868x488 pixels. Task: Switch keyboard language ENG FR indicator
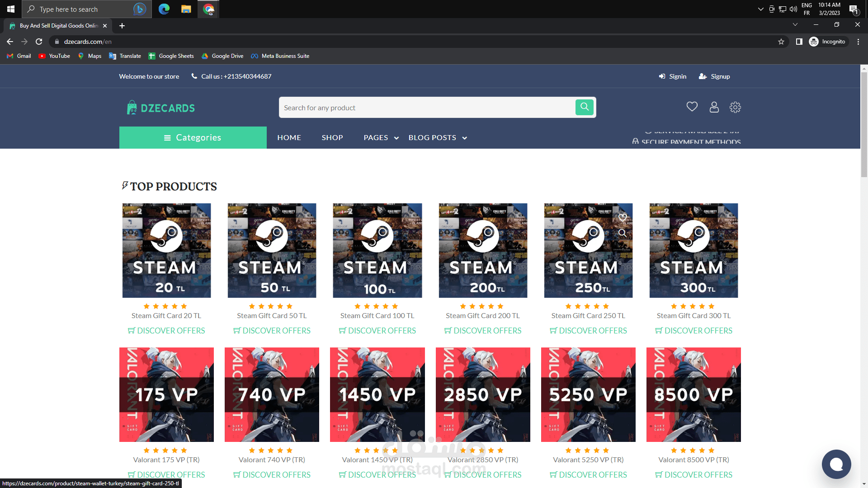(807, 9)
